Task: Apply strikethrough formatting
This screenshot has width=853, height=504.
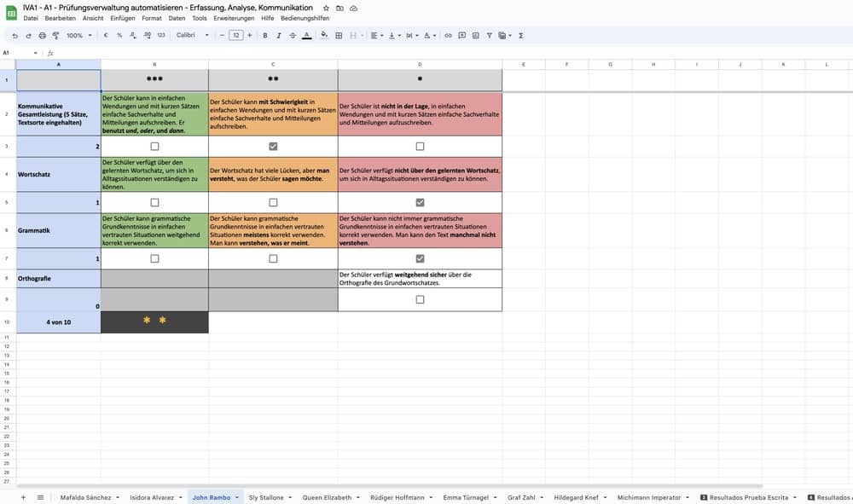Action: point(293,35)
